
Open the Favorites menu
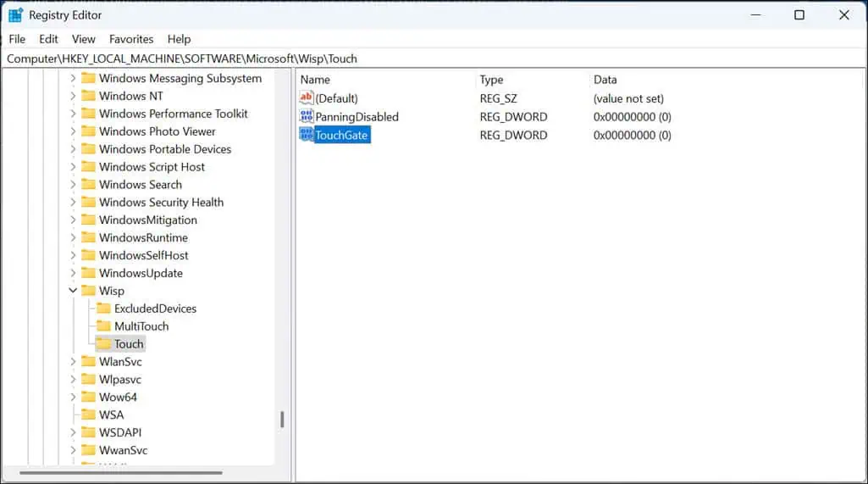(131, 39)
